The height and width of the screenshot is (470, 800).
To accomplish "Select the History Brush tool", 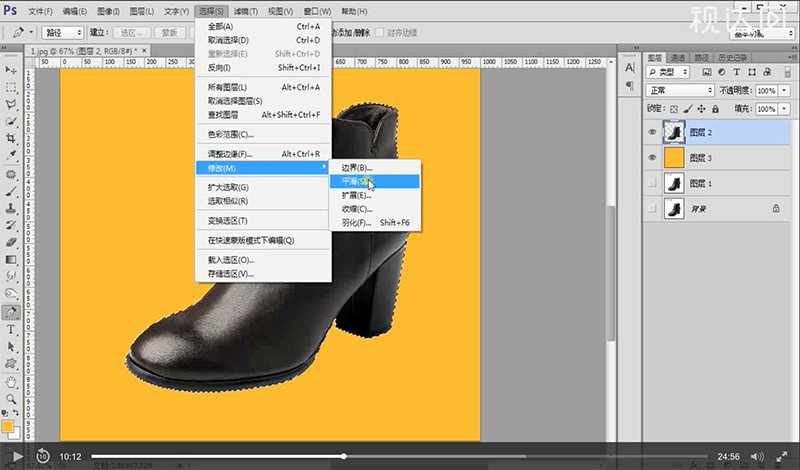I will pos(11,226).
